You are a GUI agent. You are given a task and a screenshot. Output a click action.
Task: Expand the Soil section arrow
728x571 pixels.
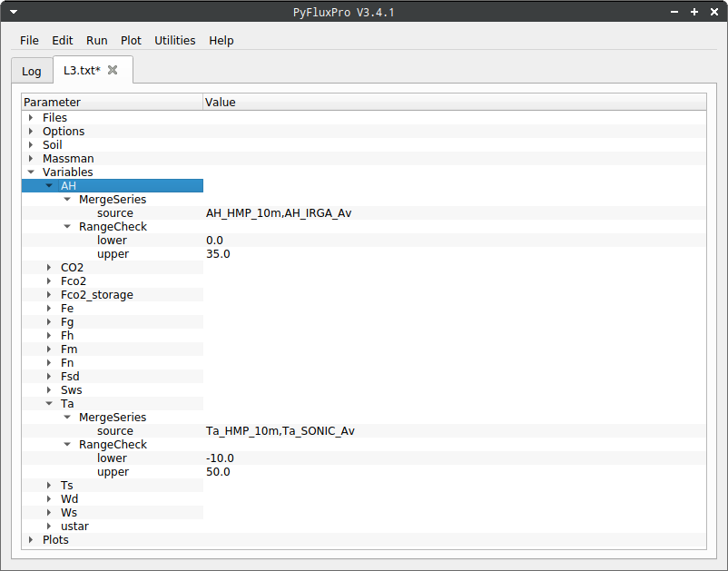click(x=31, y=145)
